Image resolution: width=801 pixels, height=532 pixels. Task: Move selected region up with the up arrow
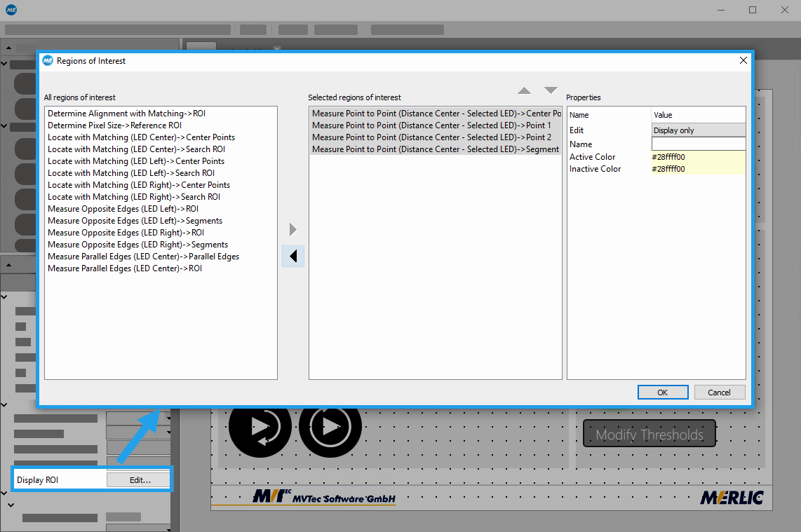pyautogui.click(x=524, y=90)
